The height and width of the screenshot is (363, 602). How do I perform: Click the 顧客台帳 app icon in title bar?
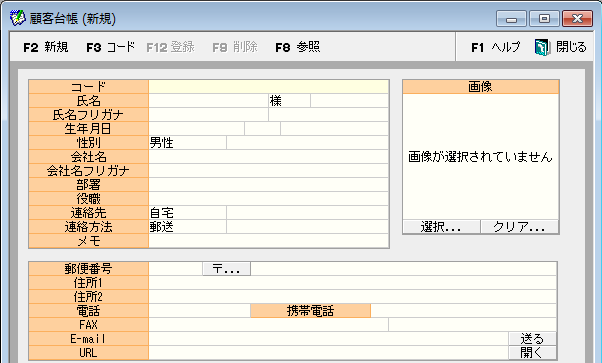(17, 18)
